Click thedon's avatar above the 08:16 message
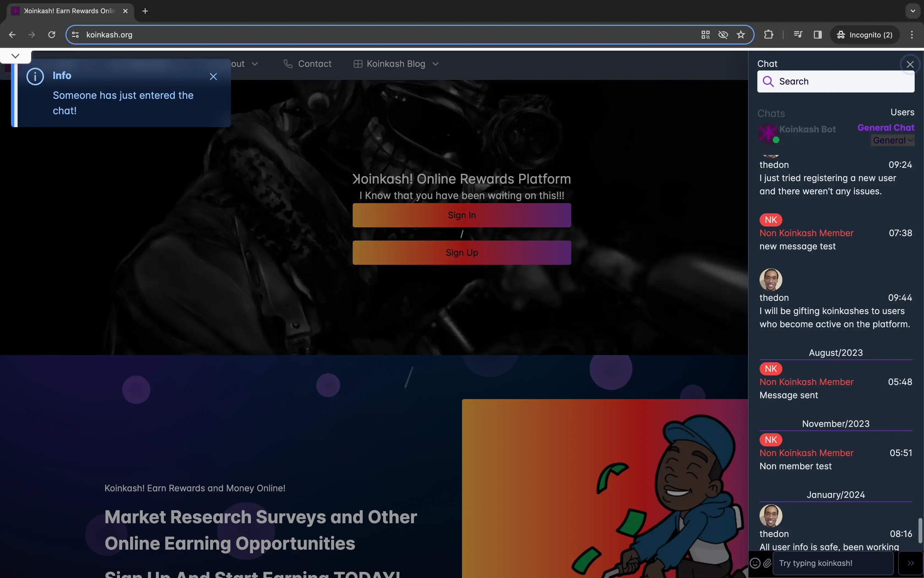924x578 pixels. click(x=771, y=516)
